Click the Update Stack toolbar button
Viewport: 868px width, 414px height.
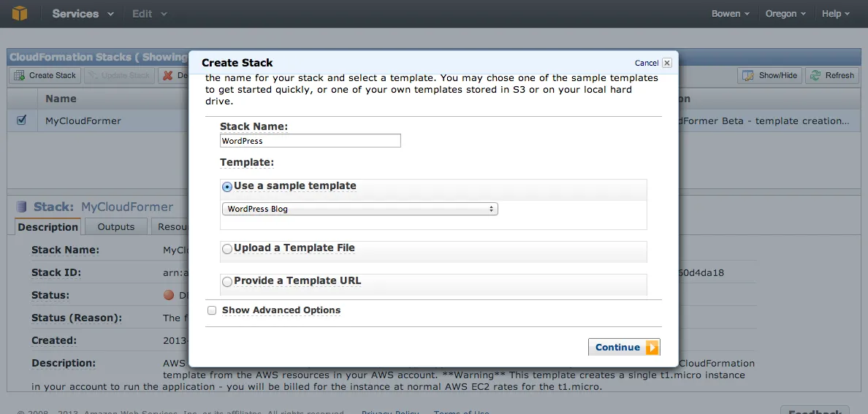coord(120,75)
